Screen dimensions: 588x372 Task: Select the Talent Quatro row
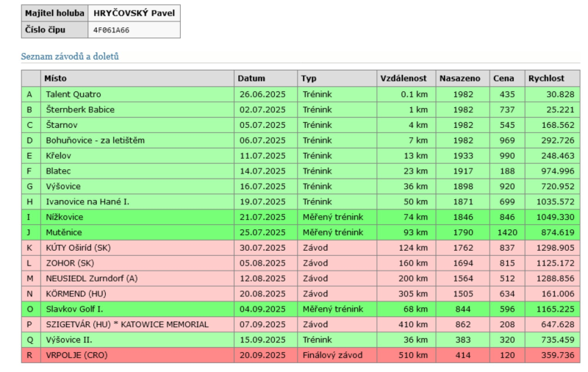pos(73,94)
